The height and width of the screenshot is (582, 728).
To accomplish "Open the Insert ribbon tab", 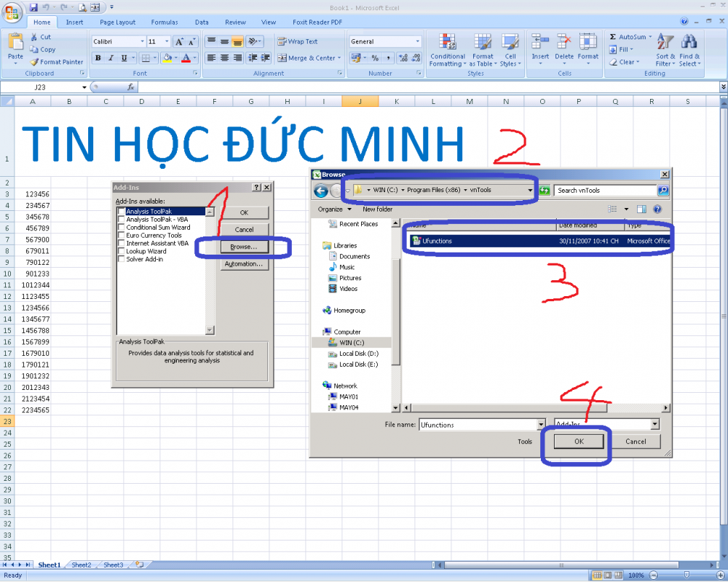I will coord(74,23).
